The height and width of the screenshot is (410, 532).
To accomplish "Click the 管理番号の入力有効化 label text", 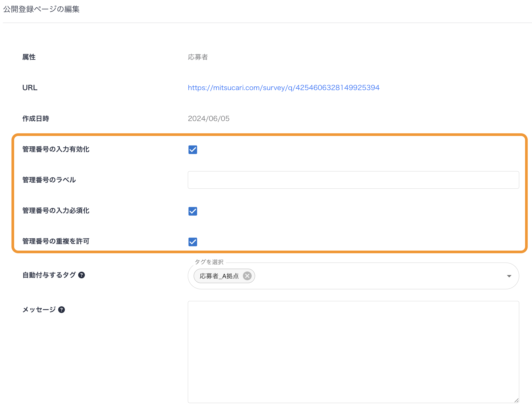I will [56, 149].
